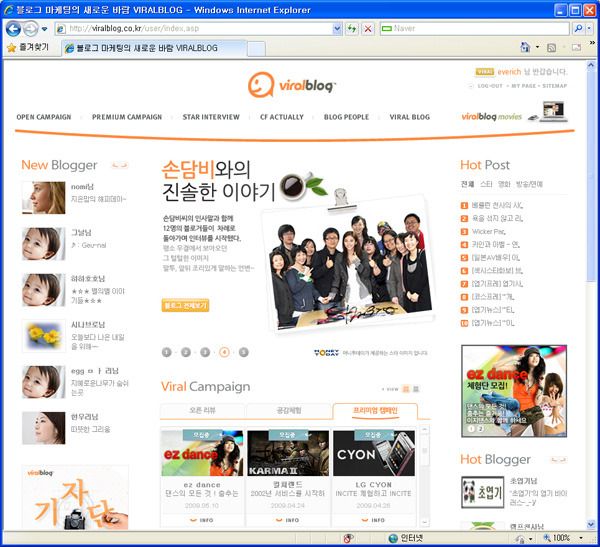Switch Viral Campaign to first view icon

(406, 389)
